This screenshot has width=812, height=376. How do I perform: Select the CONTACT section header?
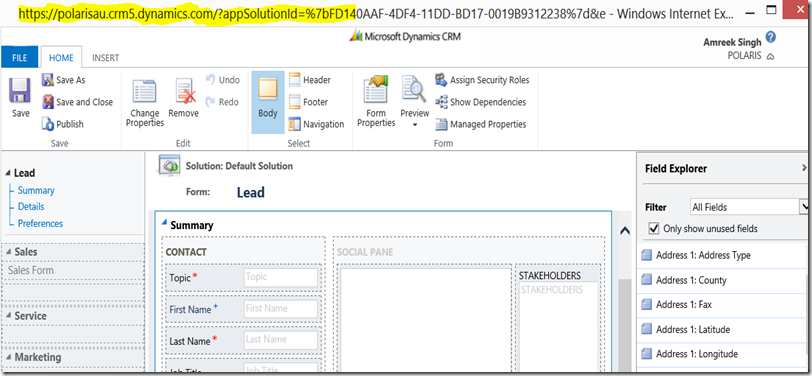tap(186, 253)
